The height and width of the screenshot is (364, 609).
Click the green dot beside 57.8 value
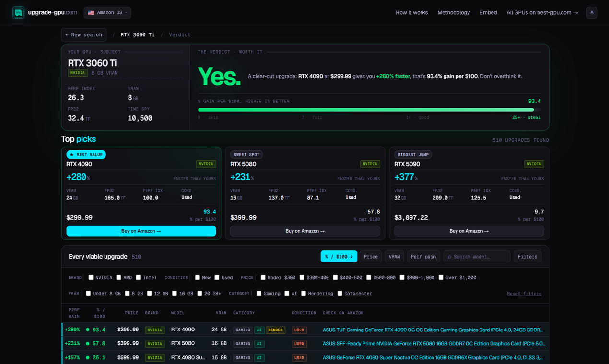88,344
